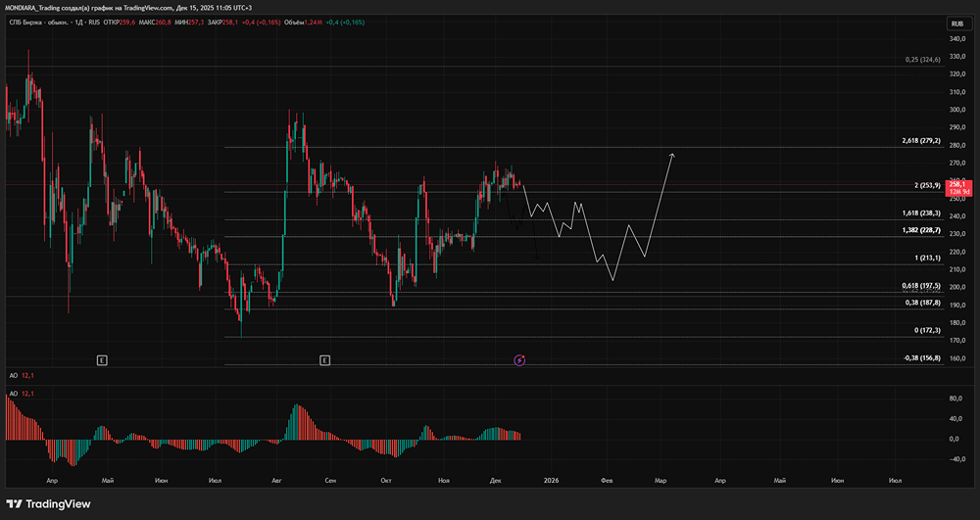Click the 80,0 value on AO scale
Image resolution: width=980 pixels, height=520 pixels.
(957, 398)
